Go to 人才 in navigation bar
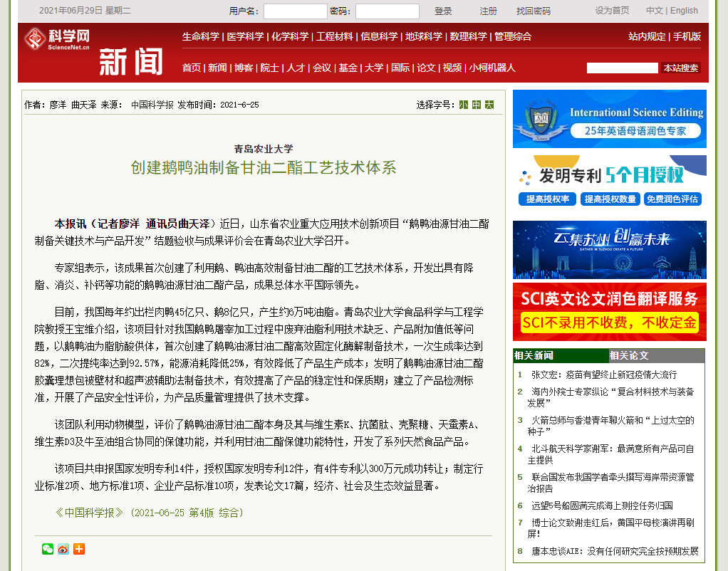Image resolution: width=728 pixels, height=571 pixels. (296, 68)
